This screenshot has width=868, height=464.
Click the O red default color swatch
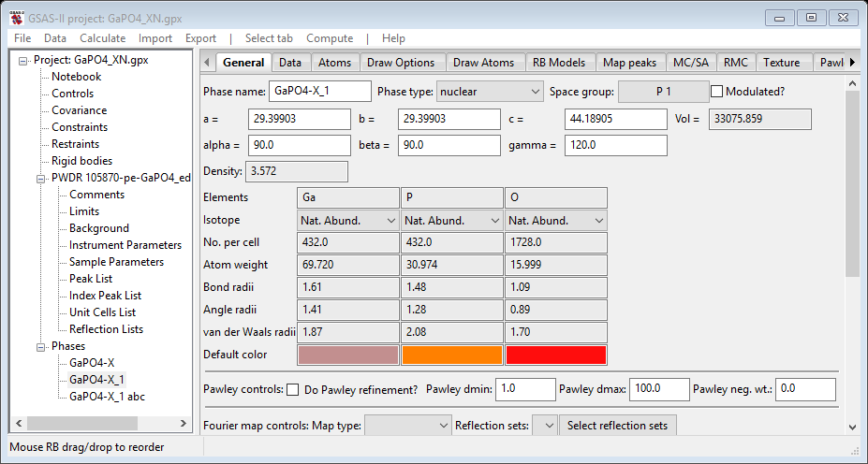556,355
